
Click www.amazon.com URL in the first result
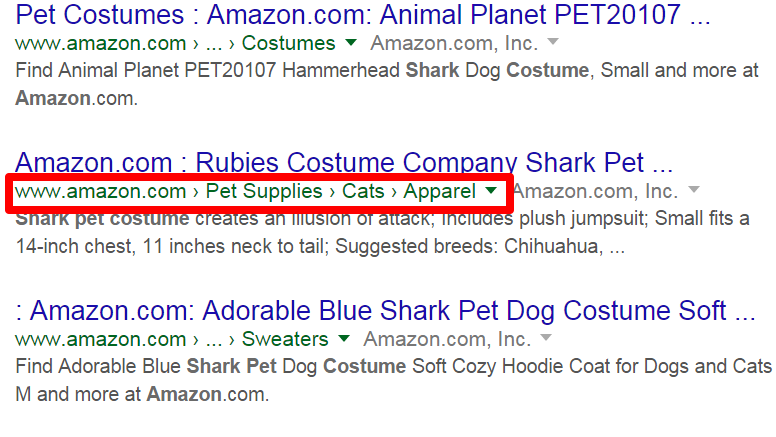point(101,43)
